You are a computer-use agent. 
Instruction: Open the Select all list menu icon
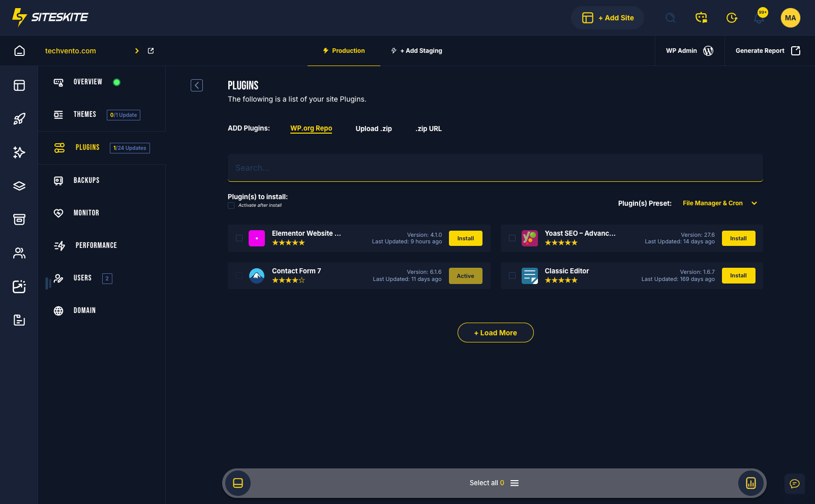click(x=515, y=483)
